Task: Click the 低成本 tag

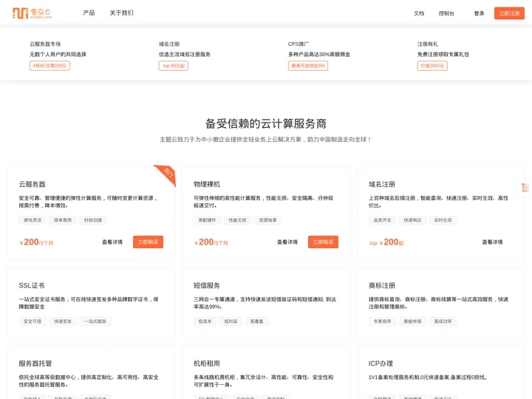Action: 205,321
